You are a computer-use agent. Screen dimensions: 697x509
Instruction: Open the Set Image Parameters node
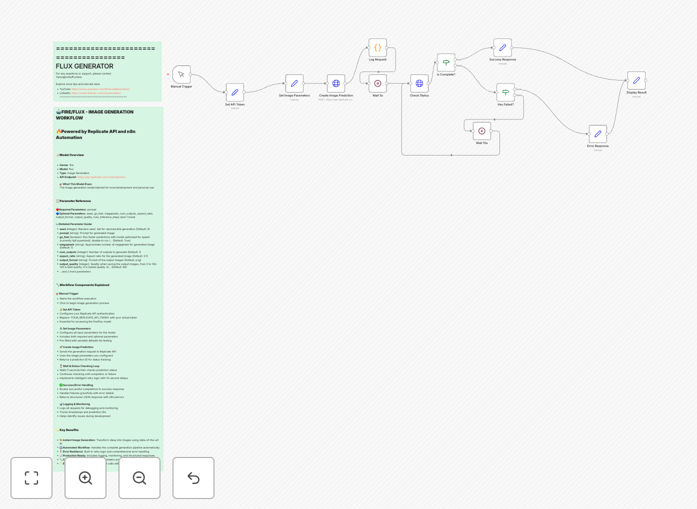[x=294, y=84]
